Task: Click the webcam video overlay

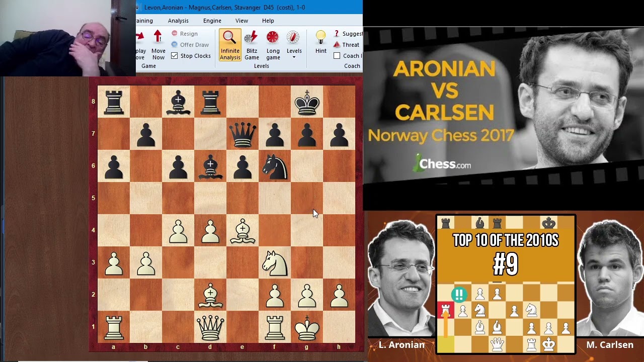Action: point(68,38)
